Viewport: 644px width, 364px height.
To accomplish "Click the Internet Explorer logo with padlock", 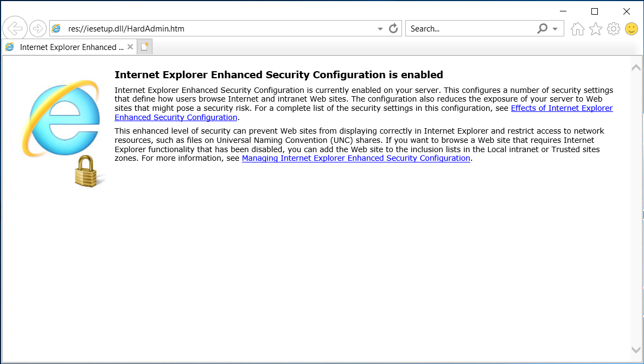I will (63, 133).
